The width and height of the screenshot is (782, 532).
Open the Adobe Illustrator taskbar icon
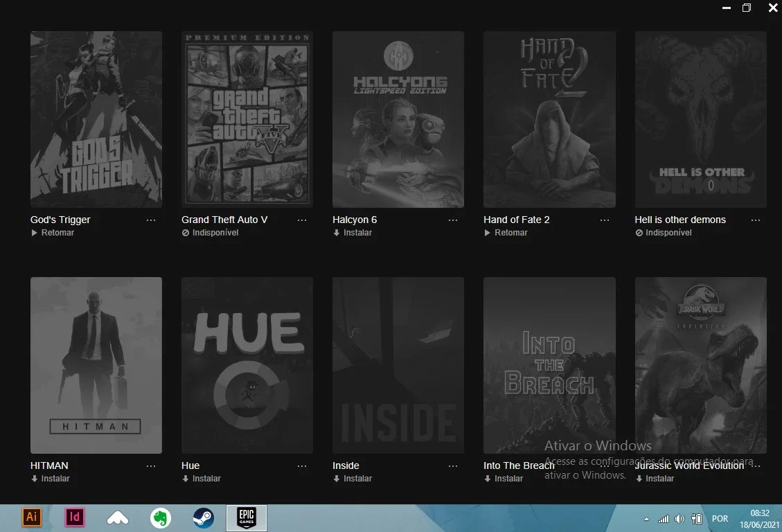[31, 517]
